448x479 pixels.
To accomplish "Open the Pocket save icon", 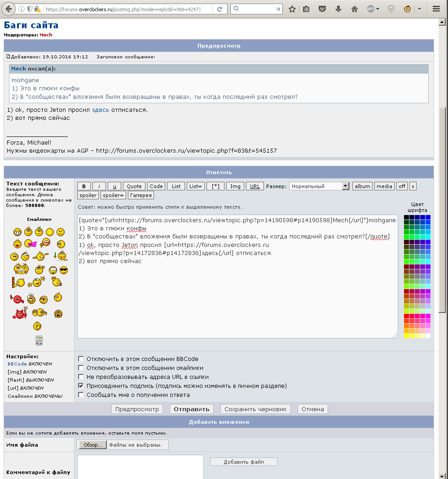I will click(322, 9).
